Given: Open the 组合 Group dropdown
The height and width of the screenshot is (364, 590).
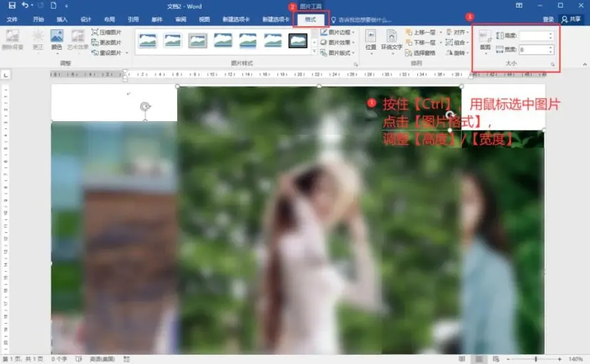Looking at the screenshot, I should pyautogui.click(x=458, y=42).
